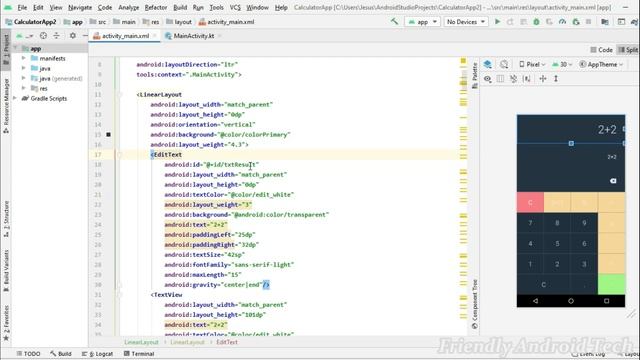Screen dimensions: 640x360
Task: Toggle the Build Variants tool window
Action: coord(6,271)
